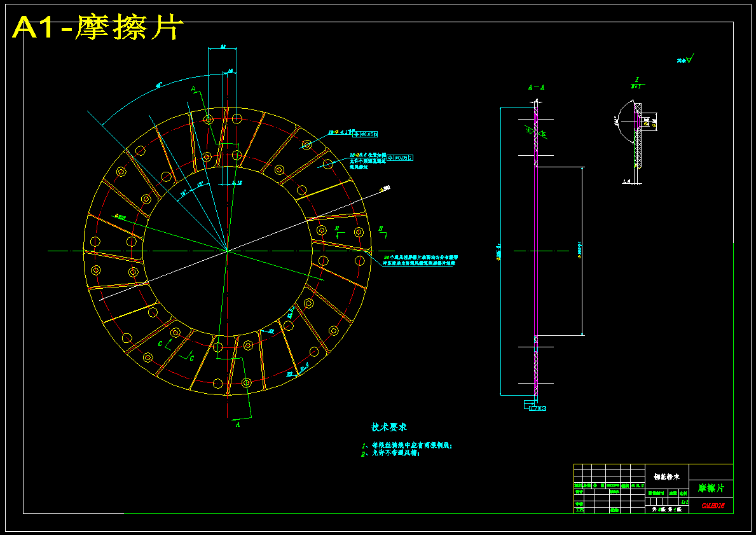Image resolution: width=756 pixels, height=535 pixels.
Task: Select the hatched detail view I cross-section
Action: pyautogui.click(x=637, y=136)
